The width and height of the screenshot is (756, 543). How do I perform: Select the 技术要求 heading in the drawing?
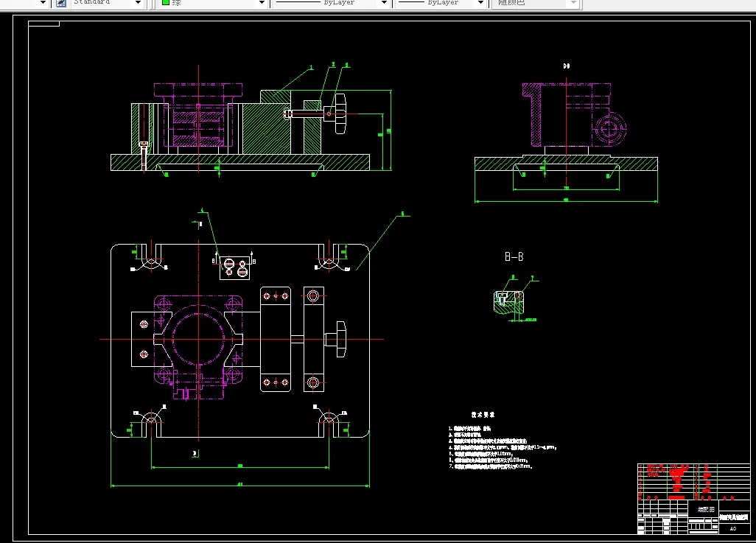pos(483,415)
